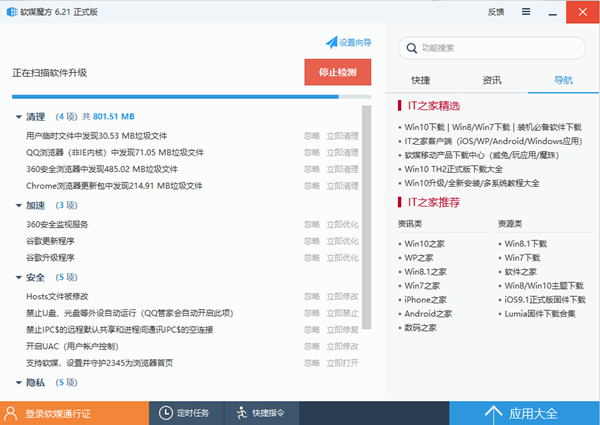Open Android之家 link
The image size is (600, 425).
pos(428,314)
